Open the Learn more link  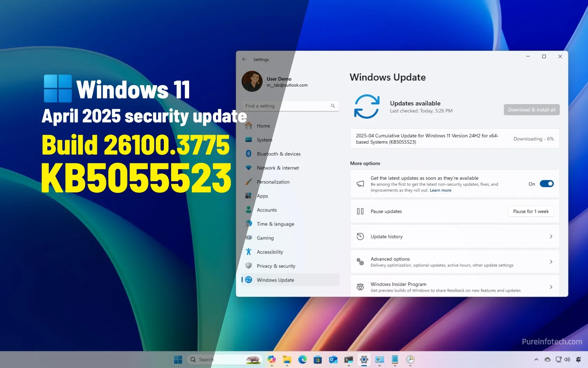tap(441, 190)
